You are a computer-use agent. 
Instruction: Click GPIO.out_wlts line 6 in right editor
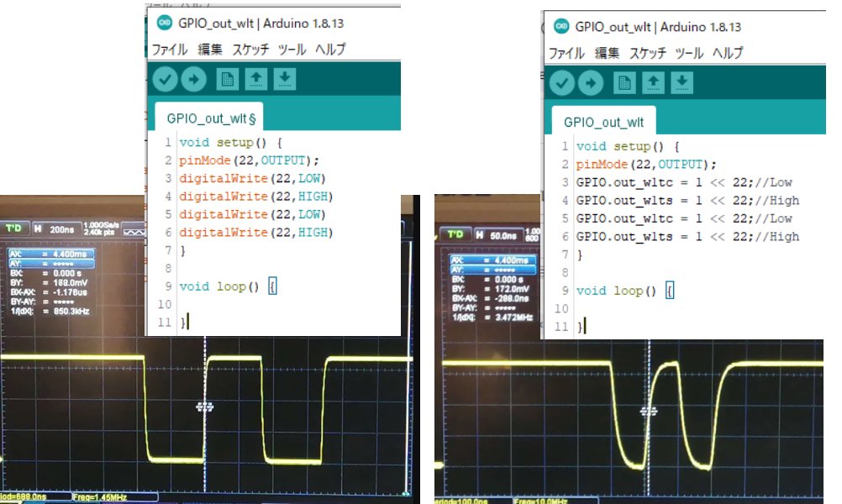click(x=688, y=237)
